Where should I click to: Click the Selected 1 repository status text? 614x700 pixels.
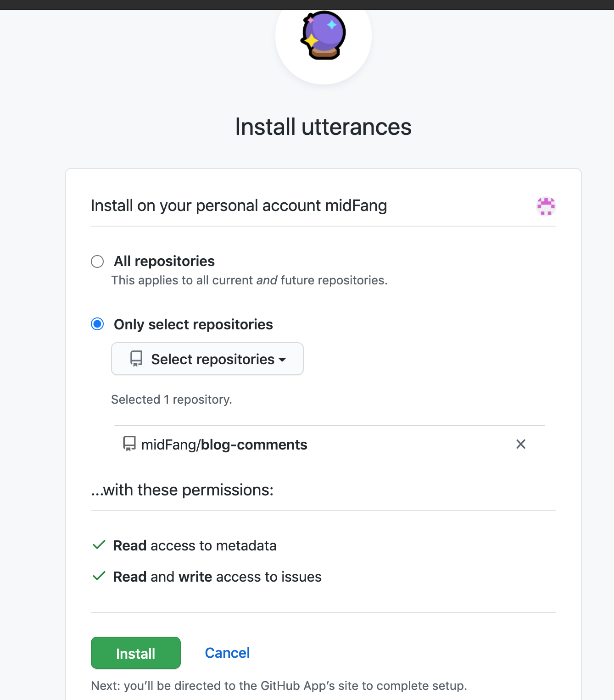pos(172,400)
